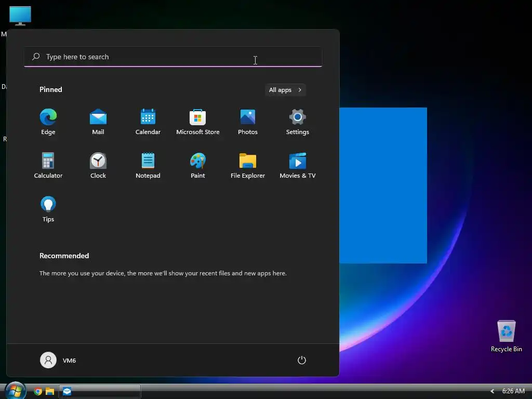Open Microsoft Store from pinned apps
Viewport: 532px width, 399px height.
coord(198,122)
